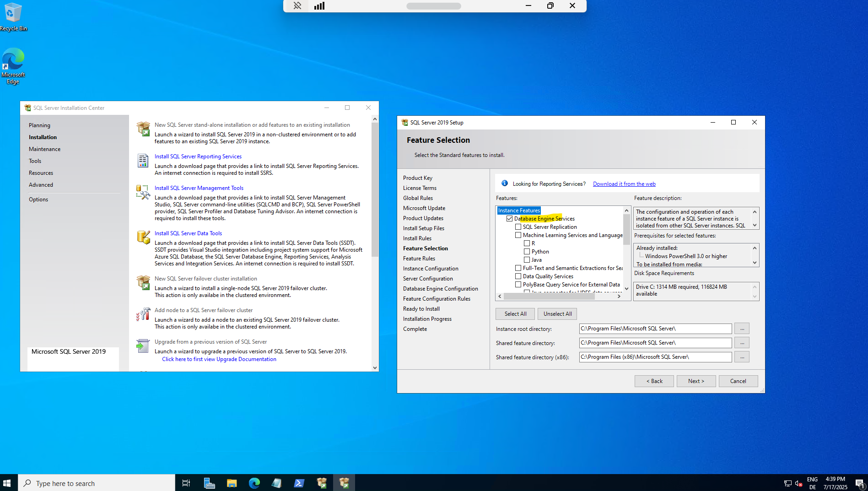Screen dimensions: 868x491
Task: Click the down chevron on Disk Space Requirements box
Action: click(754, 295)
